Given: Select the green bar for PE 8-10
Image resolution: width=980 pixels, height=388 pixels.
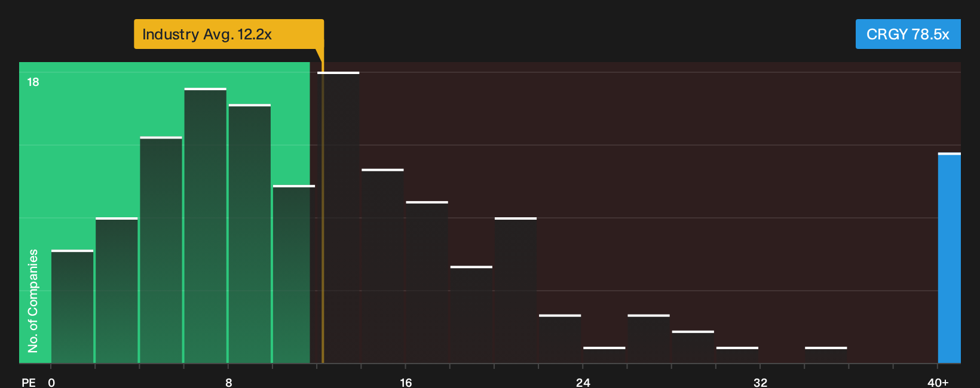Looking at the screenshot, I should 250,233.
